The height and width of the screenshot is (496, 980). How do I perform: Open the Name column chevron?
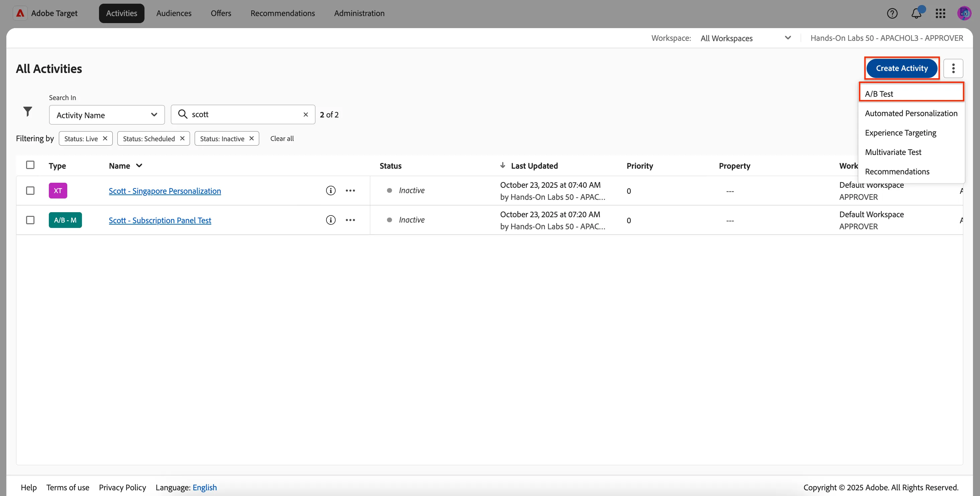pyautogui.click(x=139, y=166)
